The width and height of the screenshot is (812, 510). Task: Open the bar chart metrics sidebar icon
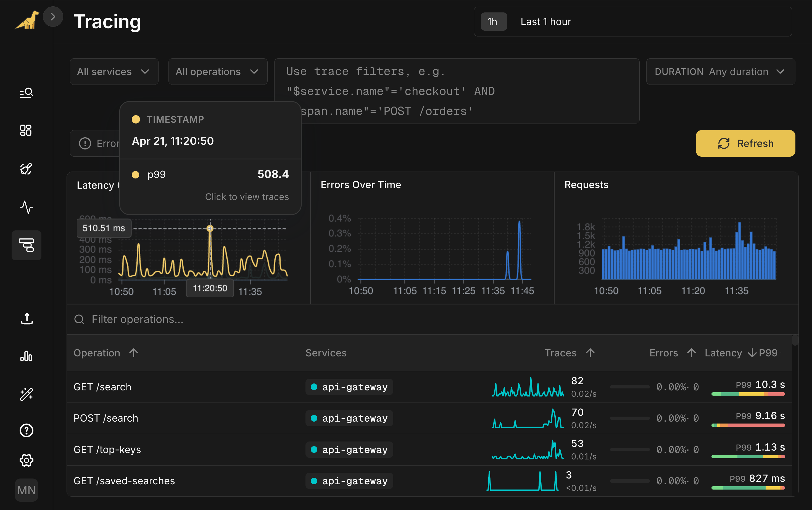(x=26, y=356)
